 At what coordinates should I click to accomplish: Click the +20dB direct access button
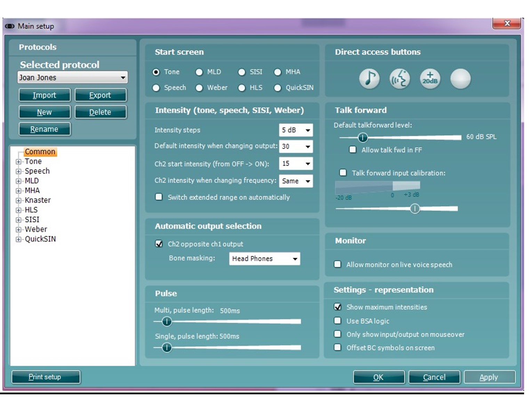tap(430, 79)
